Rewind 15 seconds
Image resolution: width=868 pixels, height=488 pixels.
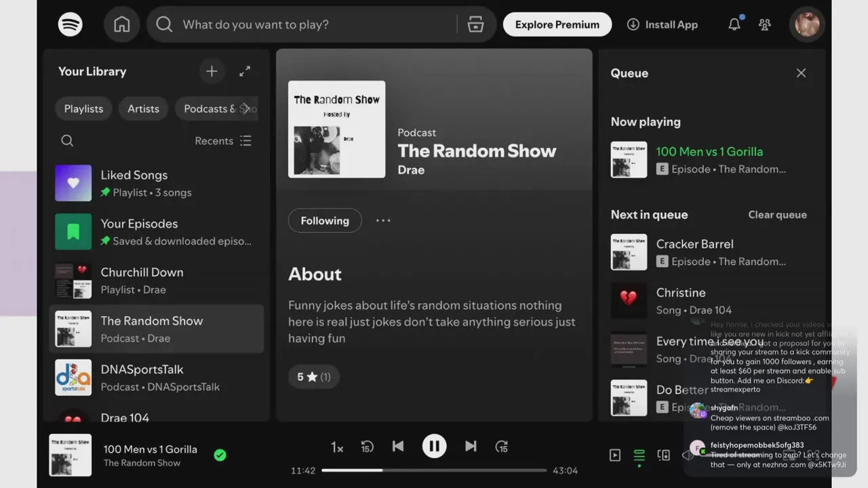coord(367,447)
